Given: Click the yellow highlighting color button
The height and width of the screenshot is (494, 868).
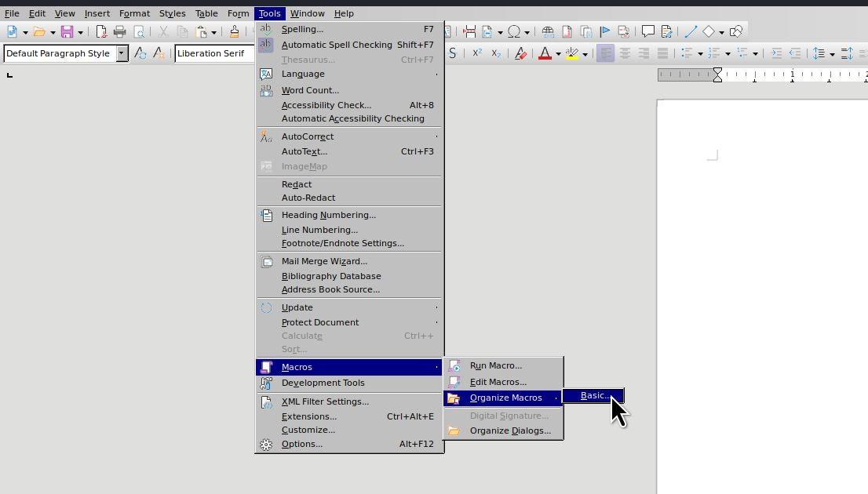Looking at the screenshot, I should tap(572, 53).
